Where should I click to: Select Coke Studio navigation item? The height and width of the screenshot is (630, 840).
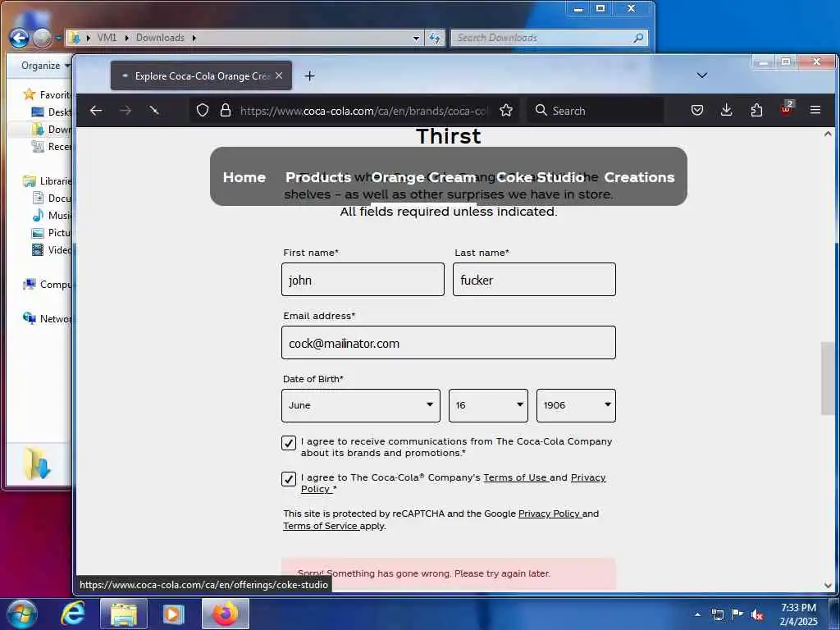[x=540, y=177]
